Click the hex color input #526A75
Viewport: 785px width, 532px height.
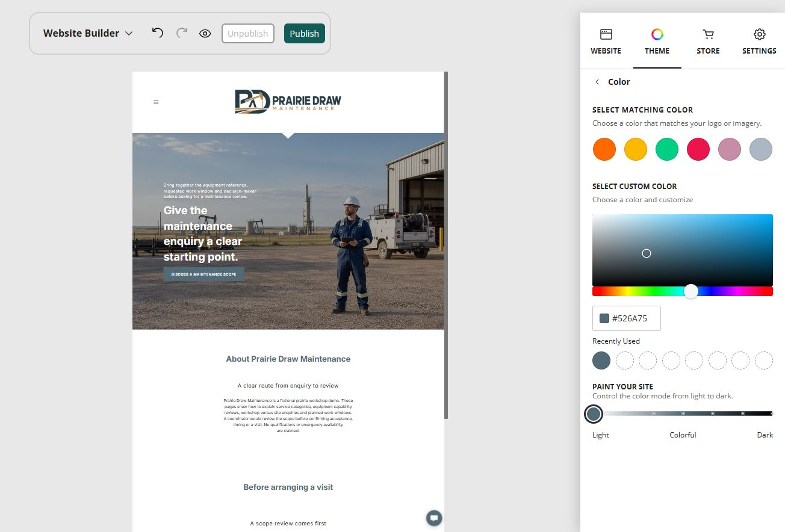tap(627, 318)
